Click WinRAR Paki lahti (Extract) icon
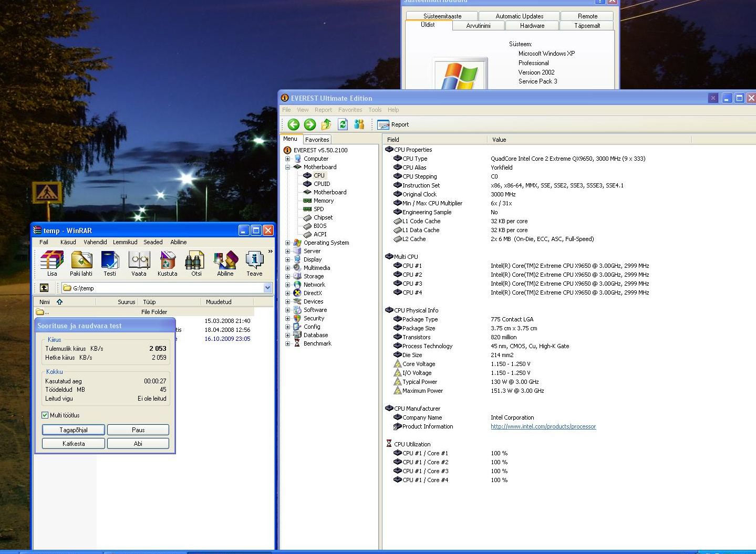This screenshot has width=756, height=554. pos(81,263)
